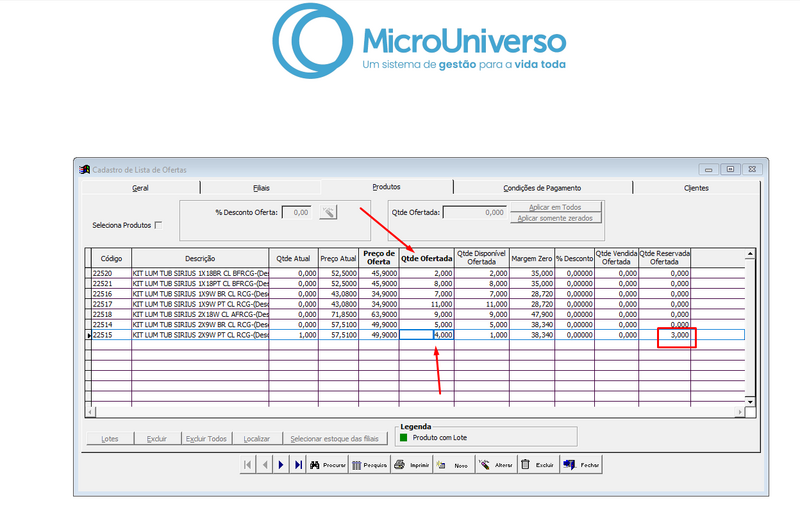Advance to next record arrow

tap(281, 465)
